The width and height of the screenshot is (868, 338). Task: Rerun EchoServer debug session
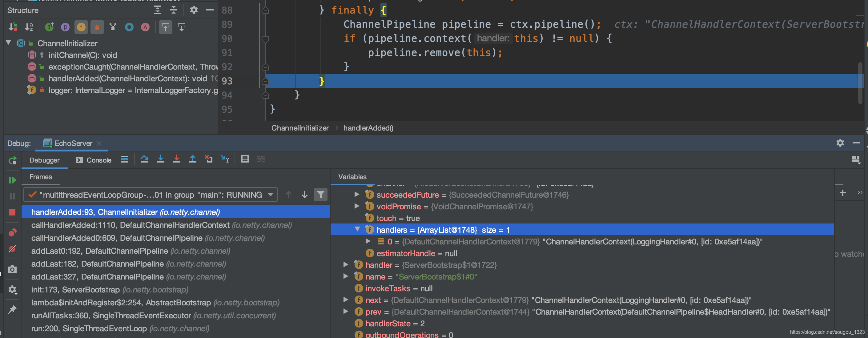(13, 161)
